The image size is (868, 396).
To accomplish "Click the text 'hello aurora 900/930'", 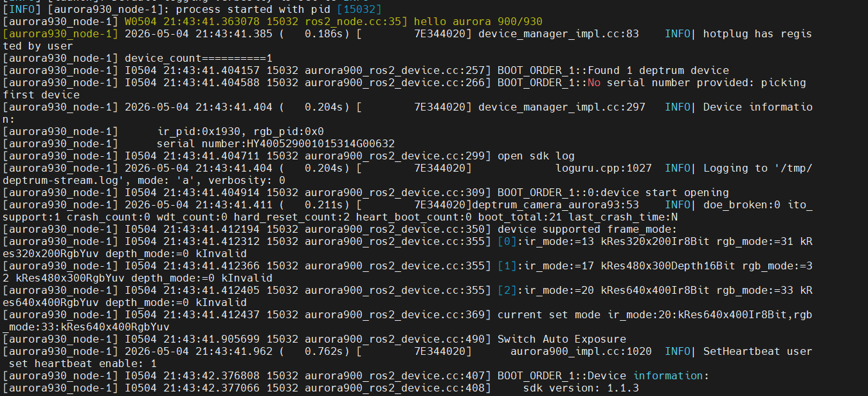I will (x=478, y=21).
